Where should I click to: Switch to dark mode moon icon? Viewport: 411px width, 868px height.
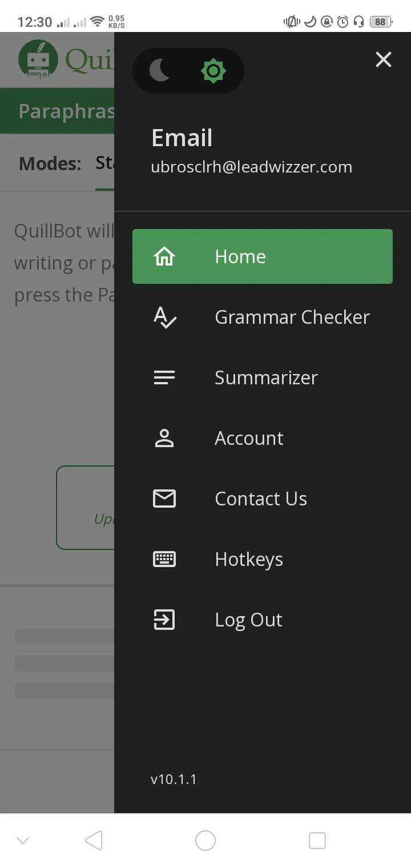coord(160,71)
